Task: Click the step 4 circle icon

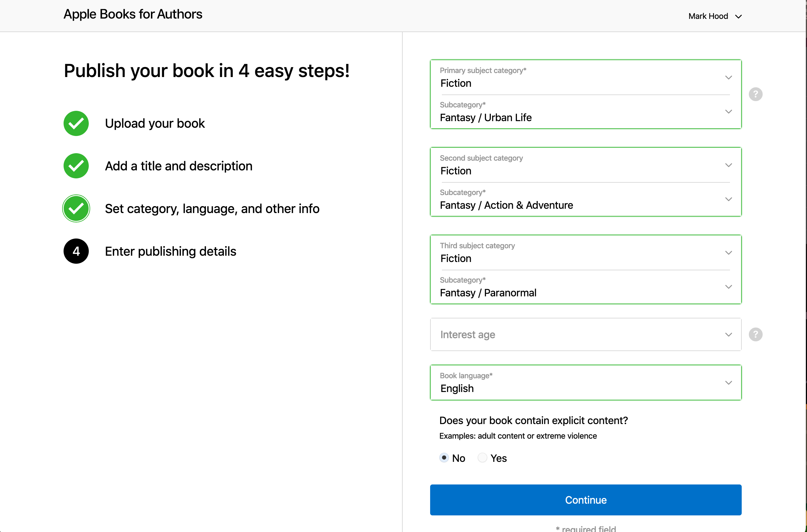Action: (x=76, y=251)
